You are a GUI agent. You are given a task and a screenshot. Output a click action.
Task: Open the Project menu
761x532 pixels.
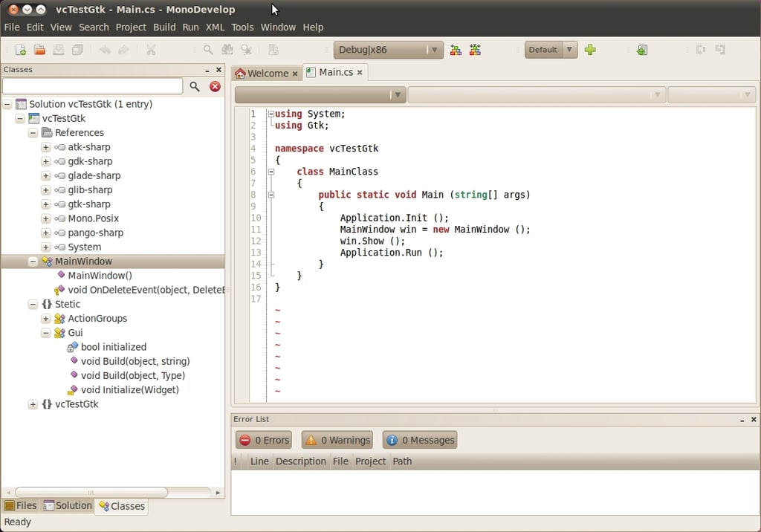131,27
